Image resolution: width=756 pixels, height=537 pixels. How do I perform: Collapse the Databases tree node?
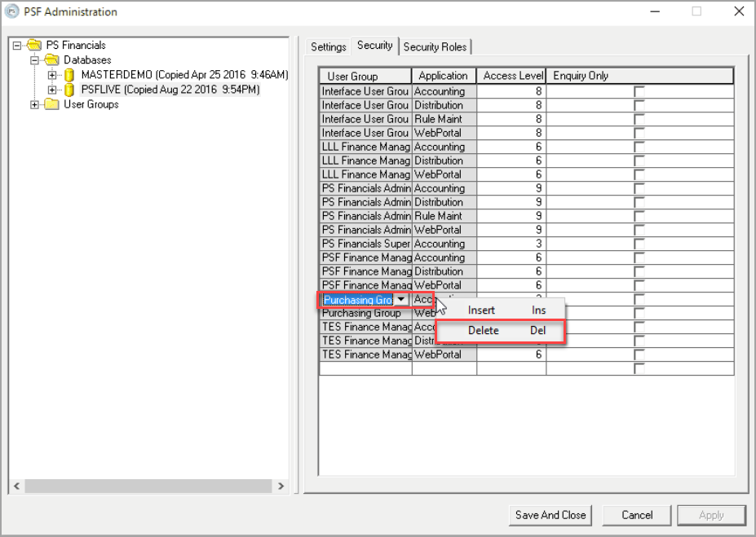click(x=35, y=60)
